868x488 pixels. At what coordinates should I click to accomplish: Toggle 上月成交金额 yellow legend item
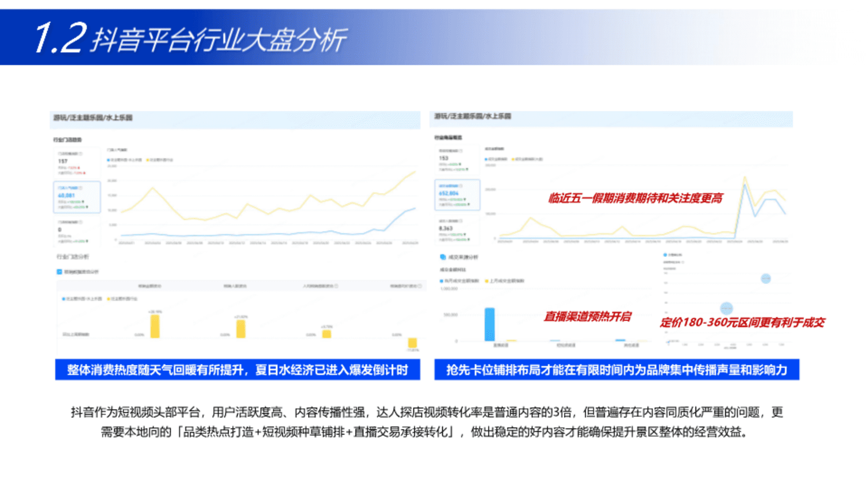click(x=505, y=281)
